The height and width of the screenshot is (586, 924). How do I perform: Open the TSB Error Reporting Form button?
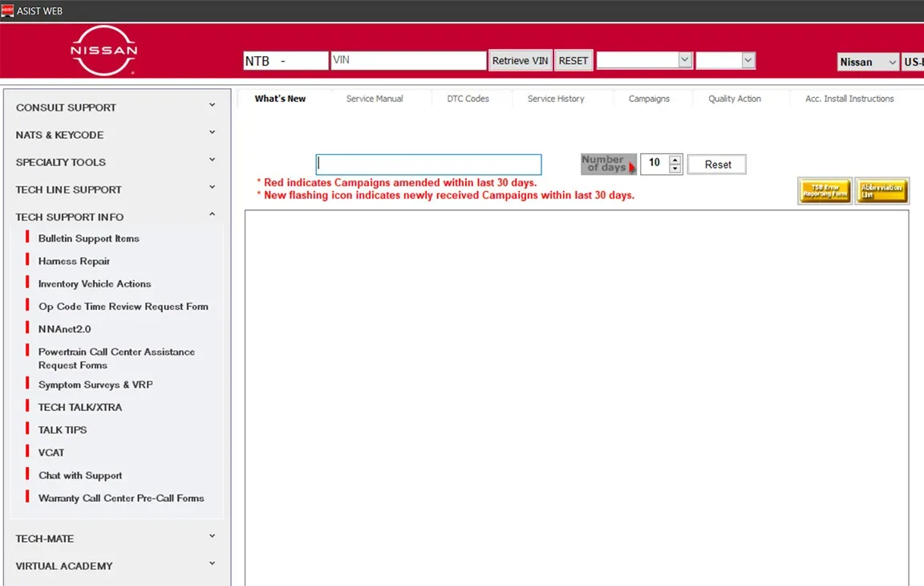[825, 190]
